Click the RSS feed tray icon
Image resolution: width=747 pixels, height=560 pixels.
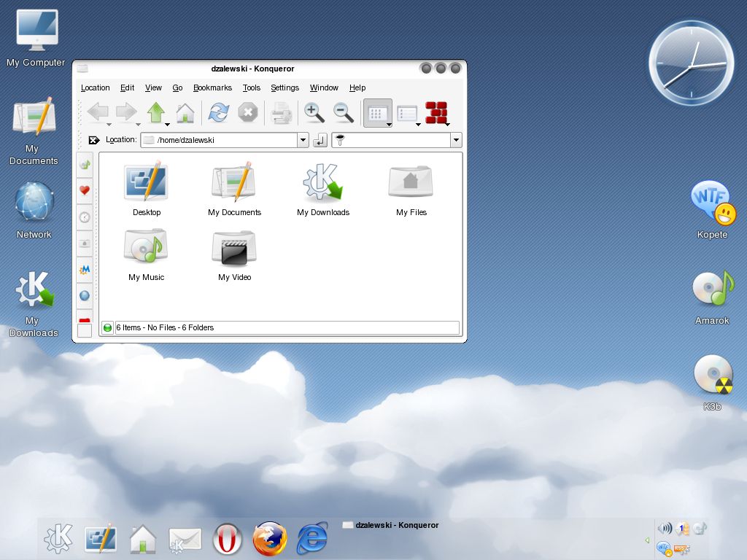click(x=682, y=549)
